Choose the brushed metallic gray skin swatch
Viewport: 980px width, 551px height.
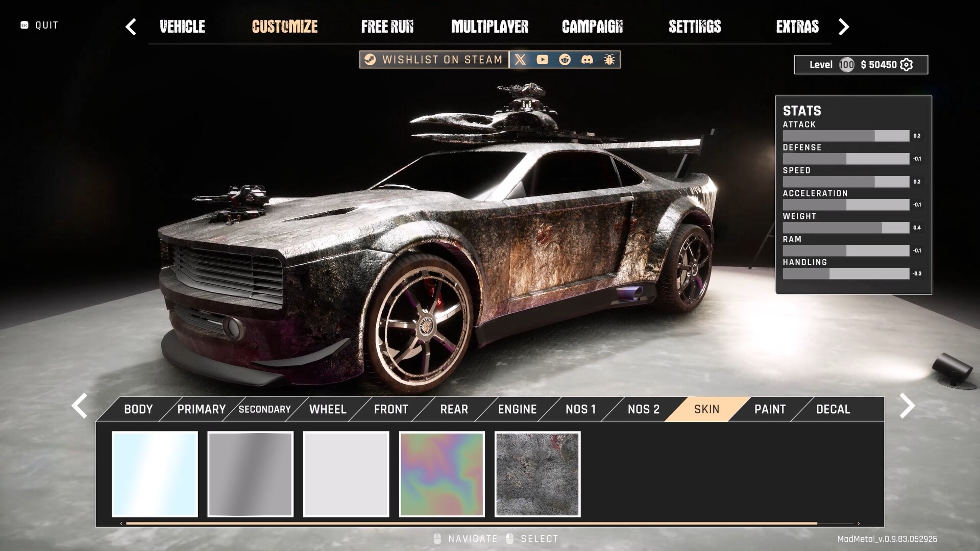pyautogui.click(x=251, y=474)
